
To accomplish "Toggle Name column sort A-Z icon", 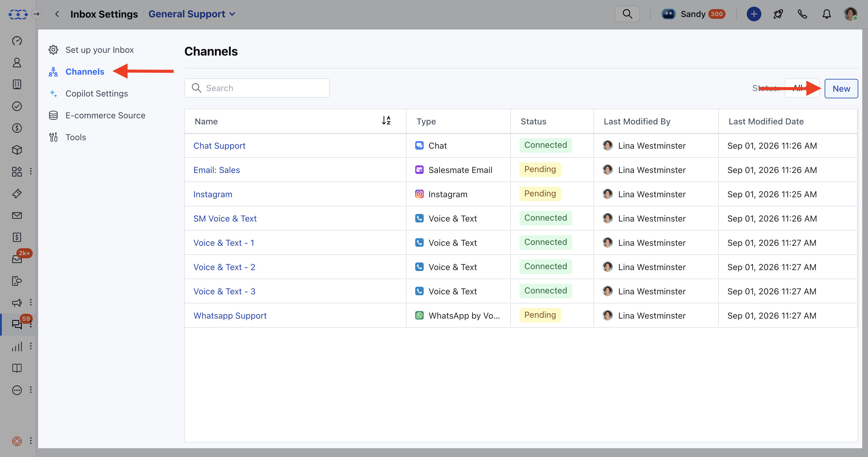I will coord(386,120).
